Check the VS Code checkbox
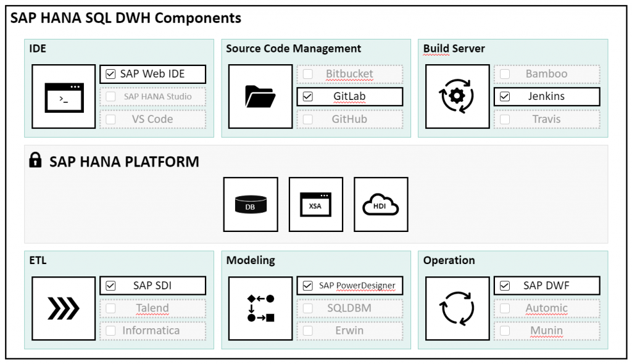The height and width of the screenshot is (364, 632). click(x=110, y=119)
